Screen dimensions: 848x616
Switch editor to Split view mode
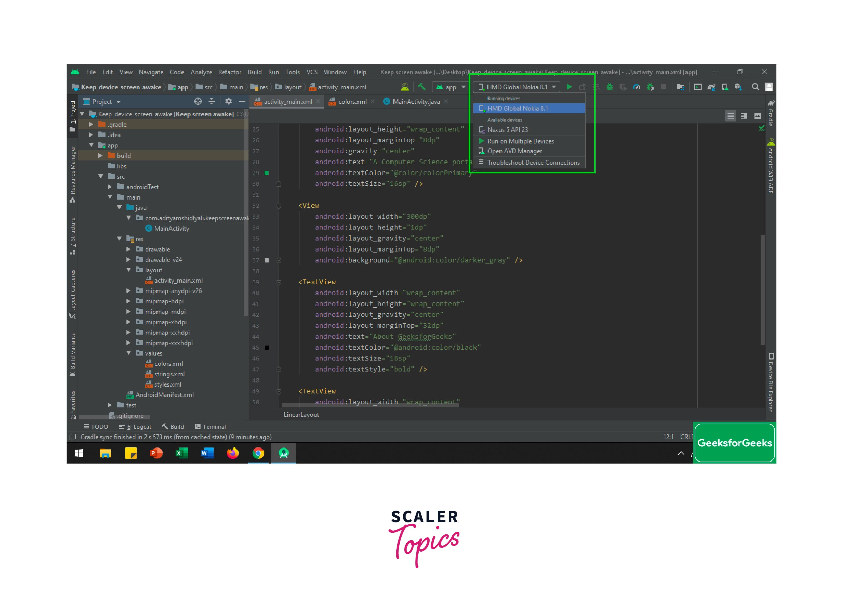744,116
